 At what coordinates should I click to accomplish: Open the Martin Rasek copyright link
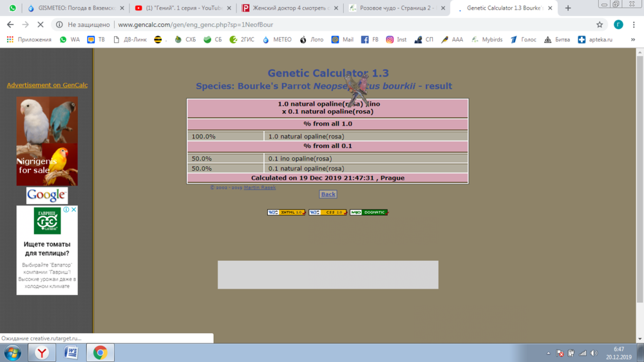point(260,187)
